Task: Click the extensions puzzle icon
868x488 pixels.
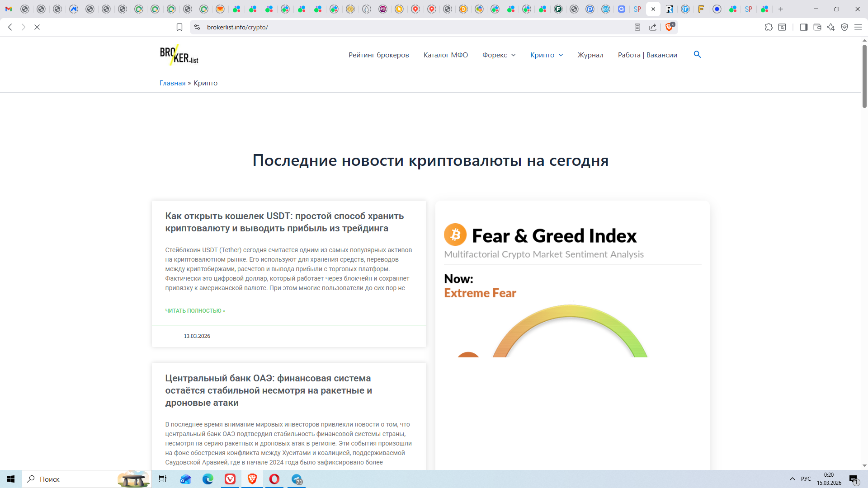Action: pos(769,27)
